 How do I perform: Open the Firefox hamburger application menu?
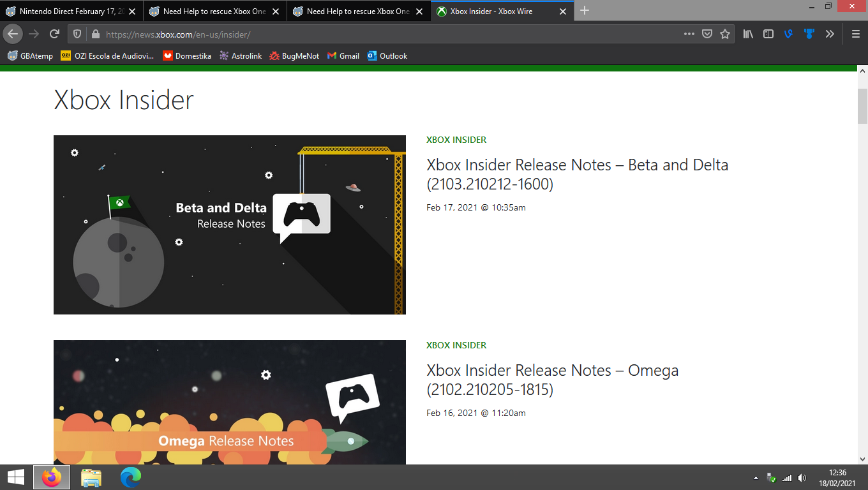(x=856, y=34)
